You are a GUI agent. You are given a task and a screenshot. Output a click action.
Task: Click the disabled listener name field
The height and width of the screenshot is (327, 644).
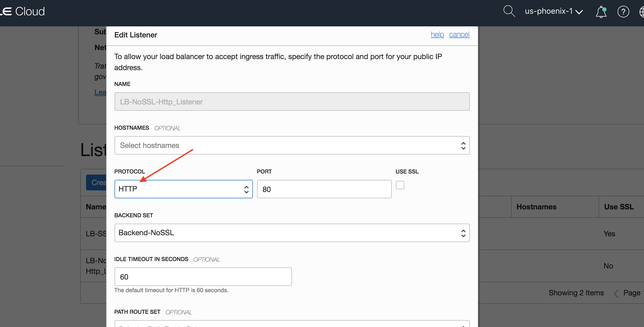click(x=292, y=102)
